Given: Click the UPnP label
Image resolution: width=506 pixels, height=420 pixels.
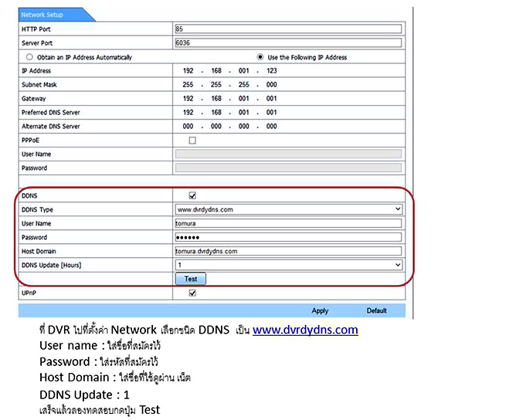Looking at the screenshot, I should click(29, 293).
